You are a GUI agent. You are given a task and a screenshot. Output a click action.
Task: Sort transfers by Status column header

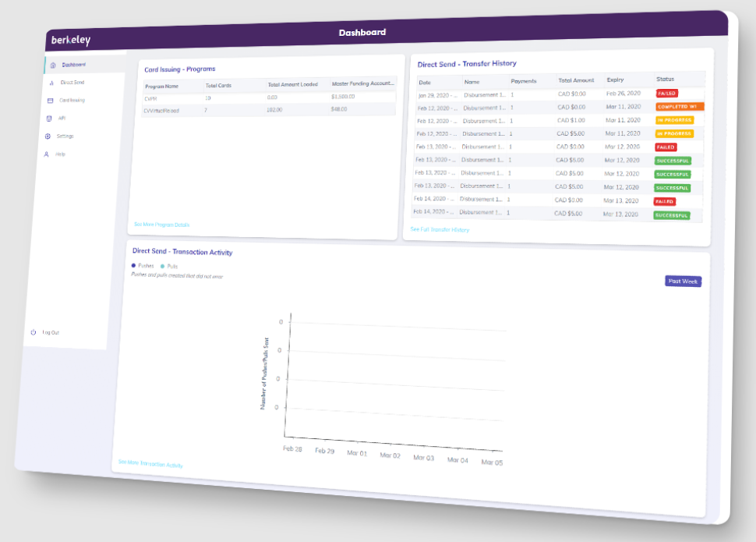tap(666, 79)
